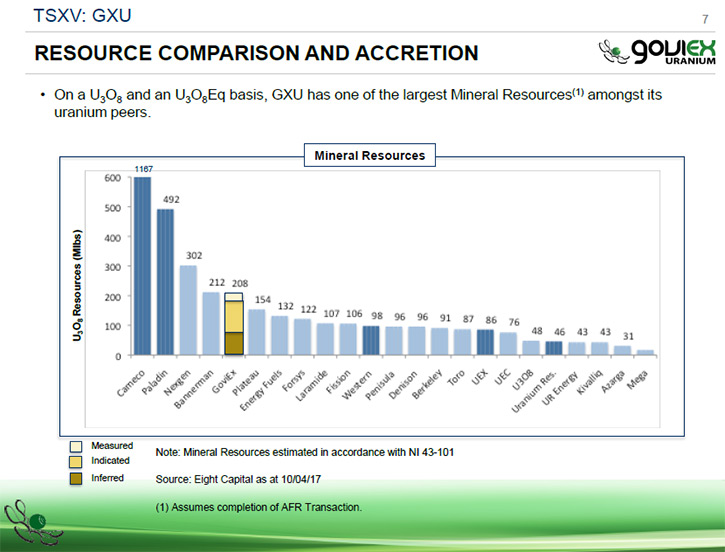
Task: Click the Uranium Res. axis label
Action: pyautogui.click(x=535, y=391)
